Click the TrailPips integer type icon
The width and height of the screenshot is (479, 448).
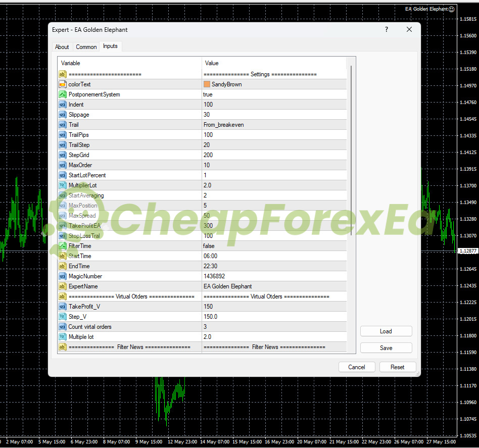point(62,135)
